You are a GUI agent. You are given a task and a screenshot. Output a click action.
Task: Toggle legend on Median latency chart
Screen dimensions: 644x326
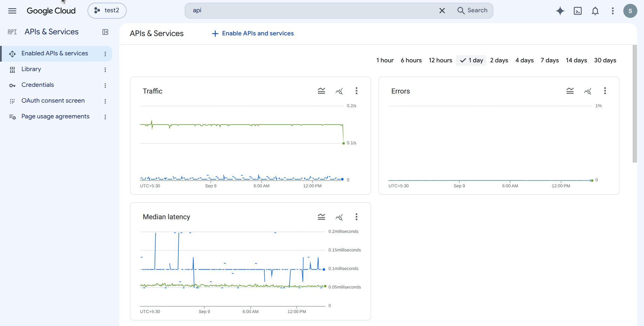tap(321, 217)
